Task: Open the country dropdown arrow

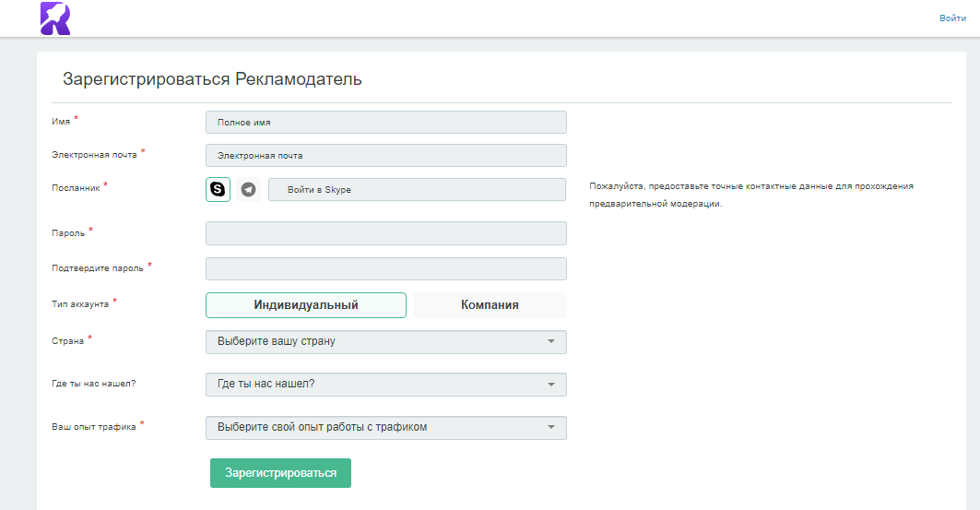Action: point(551,341)
